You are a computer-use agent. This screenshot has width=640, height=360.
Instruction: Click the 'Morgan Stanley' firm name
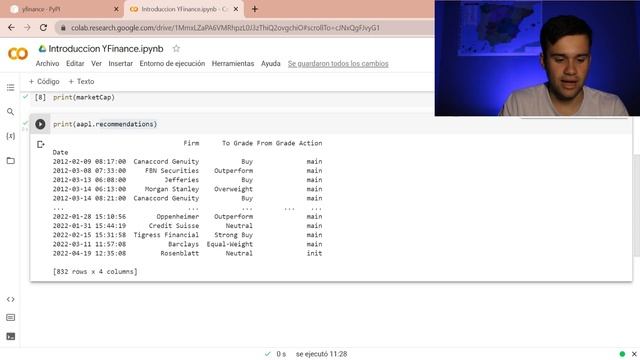(172, 189)
